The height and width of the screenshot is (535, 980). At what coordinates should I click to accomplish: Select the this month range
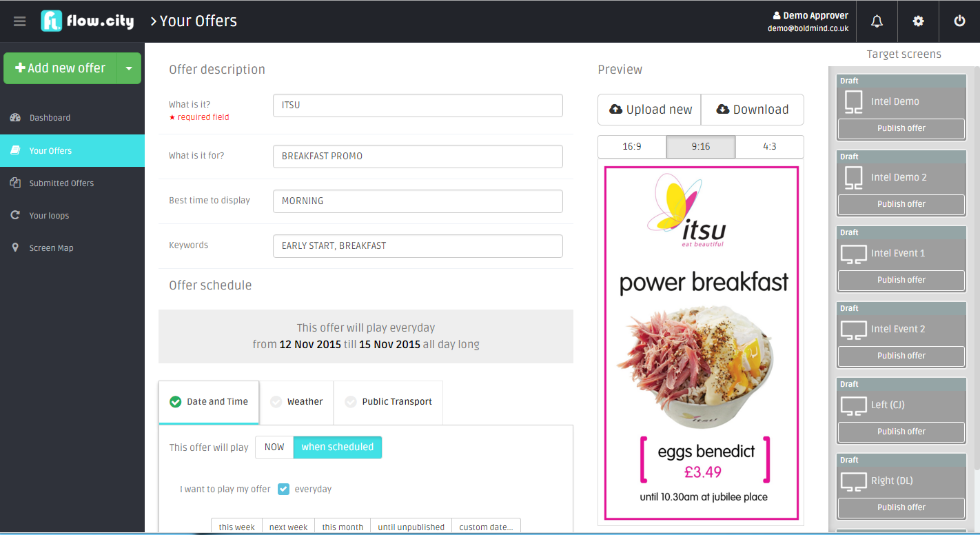[343, 527]
